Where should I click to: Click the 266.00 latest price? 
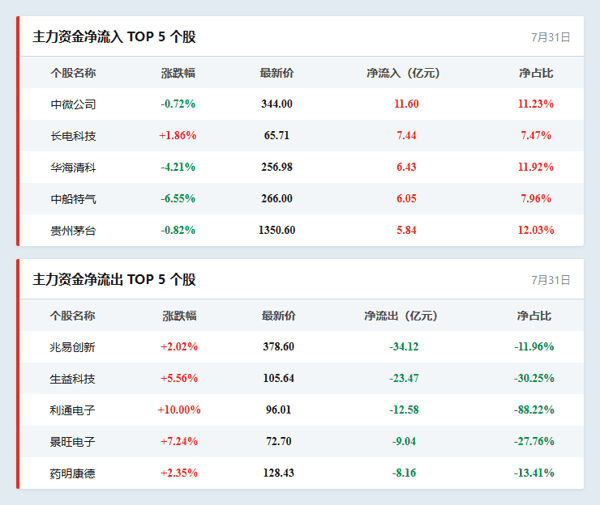coord(277,199)
